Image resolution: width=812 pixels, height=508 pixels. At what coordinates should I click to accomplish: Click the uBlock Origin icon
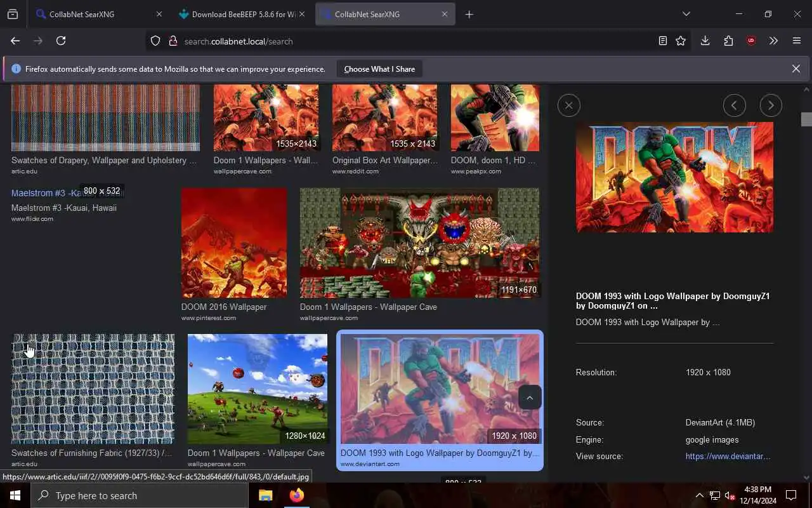click(751, 41)
